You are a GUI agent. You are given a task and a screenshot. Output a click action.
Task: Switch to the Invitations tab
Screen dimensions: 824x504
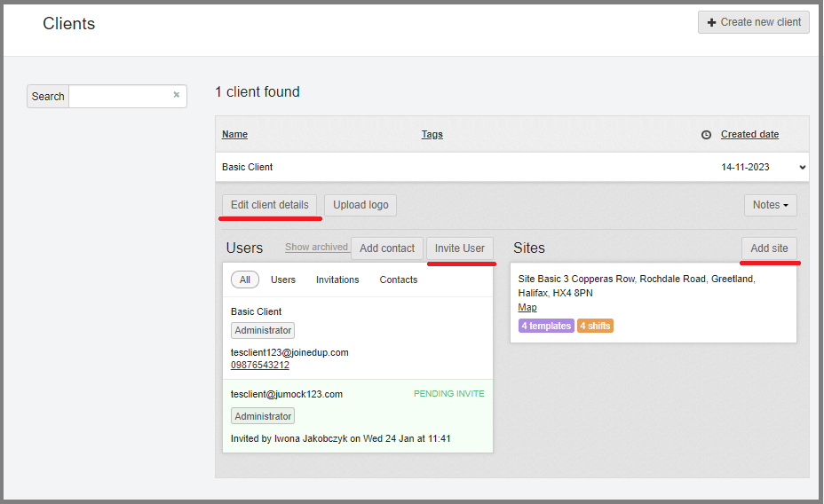coord(337,280)
